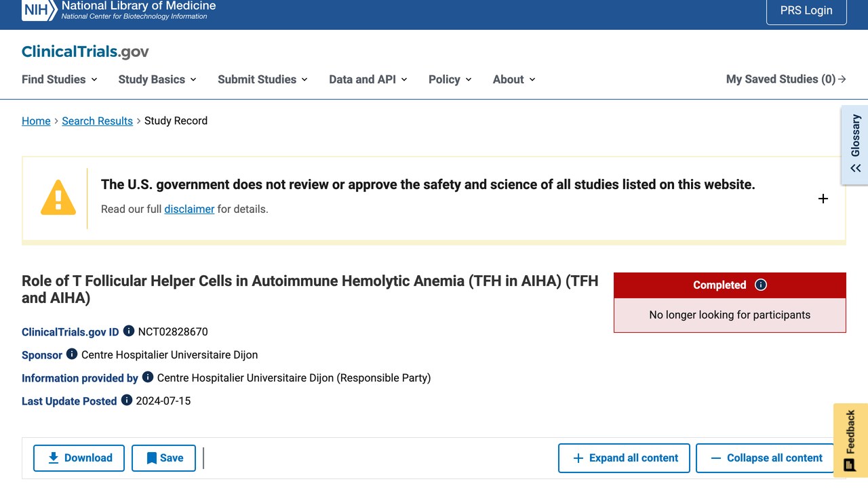Go to Home breadcrumb link

click(36, 121)
